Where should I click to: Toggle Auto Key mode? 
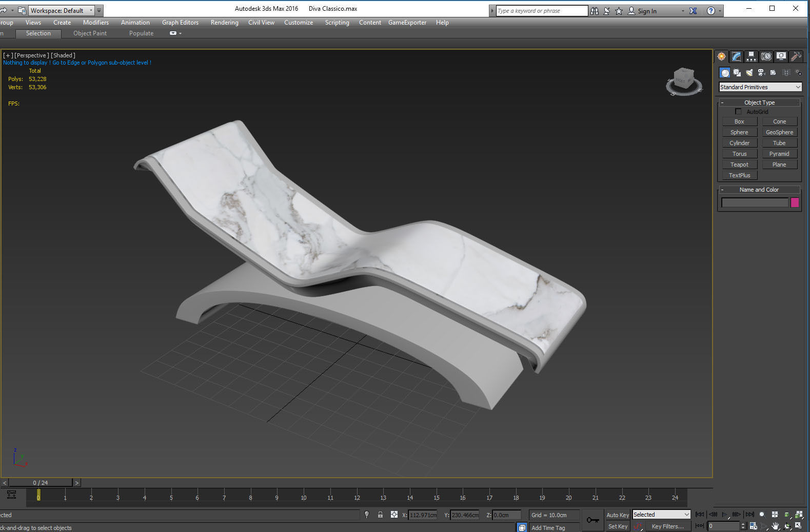pyautogui.click(x=618, y=515)
